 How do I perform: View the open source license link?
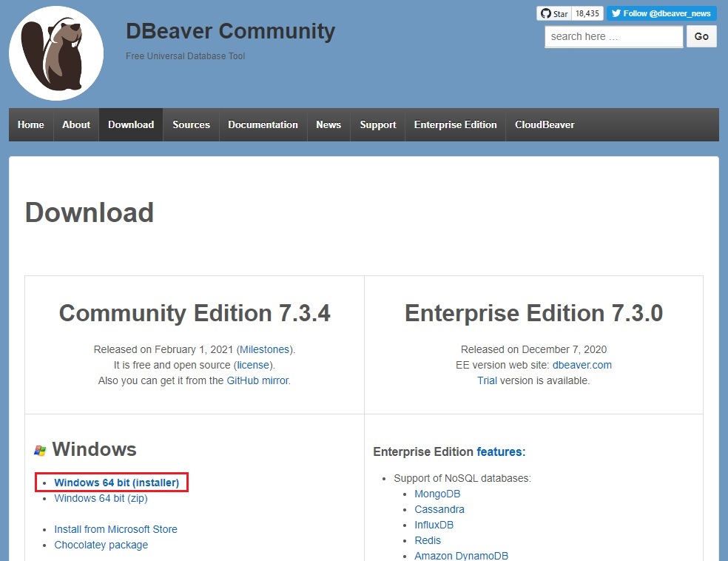(x=253, y=365)
